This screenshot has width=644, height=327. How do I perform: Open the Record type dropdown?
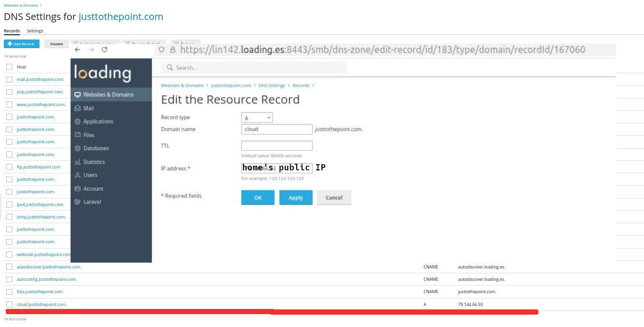tap(257, 118)
